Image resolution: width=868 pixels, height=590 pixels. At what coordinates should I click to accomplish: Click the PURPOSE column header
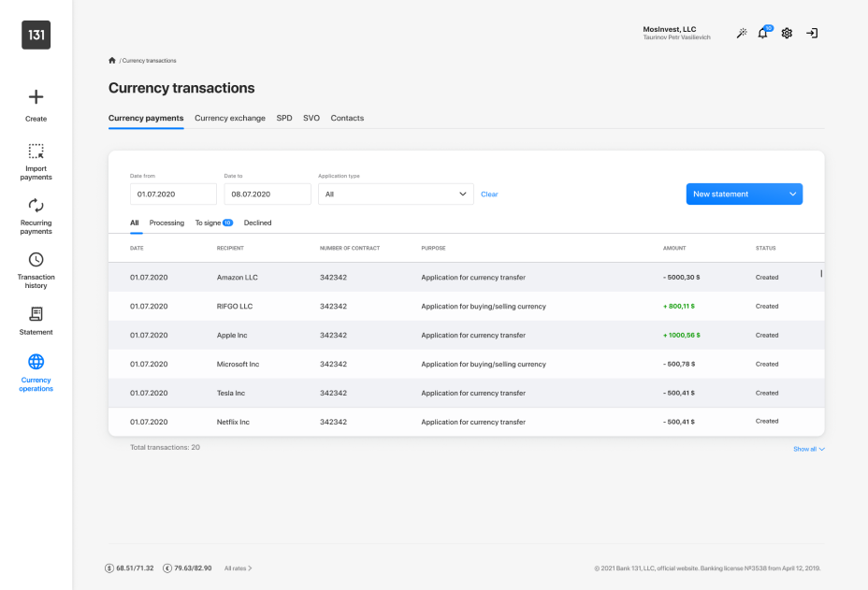[x=433, y=248]
